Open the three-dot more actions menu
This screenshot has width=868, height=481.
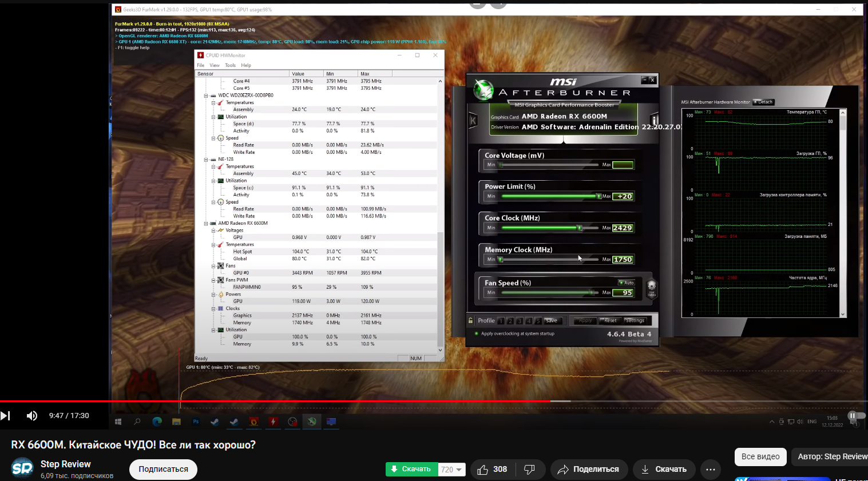pyautogui.click(x=711, y=470)
